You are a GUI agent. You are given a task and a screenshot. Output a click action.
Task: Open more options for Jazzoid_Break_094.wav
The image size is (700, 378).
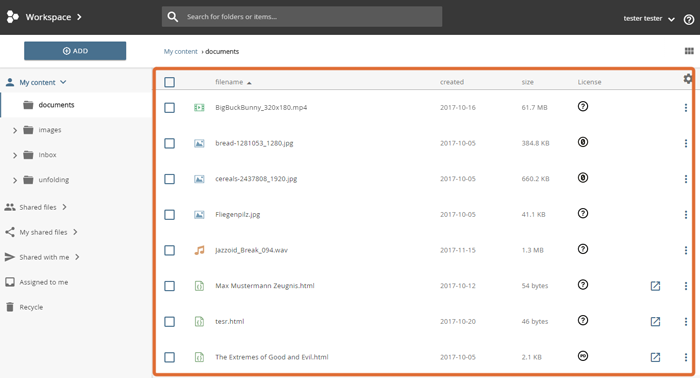tap(686, 250)
